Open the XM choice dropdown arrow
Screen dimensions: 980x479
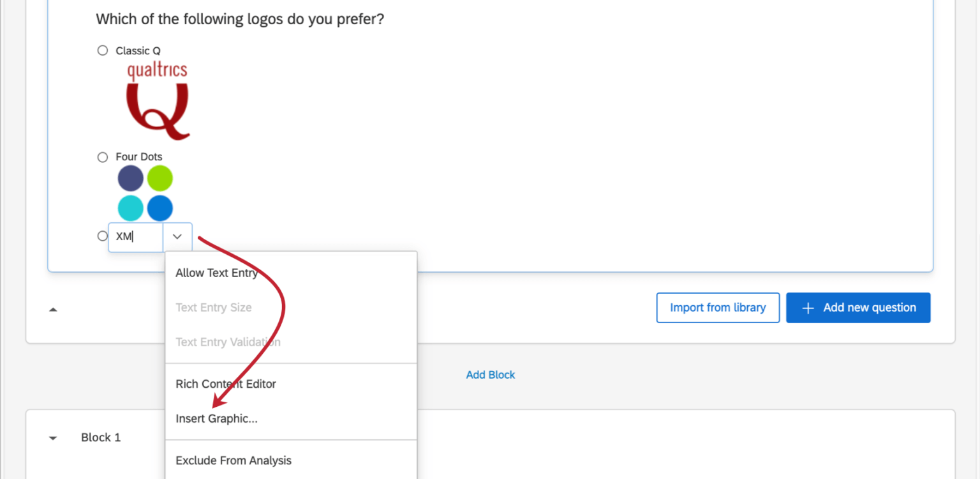(x=177, y=237)
